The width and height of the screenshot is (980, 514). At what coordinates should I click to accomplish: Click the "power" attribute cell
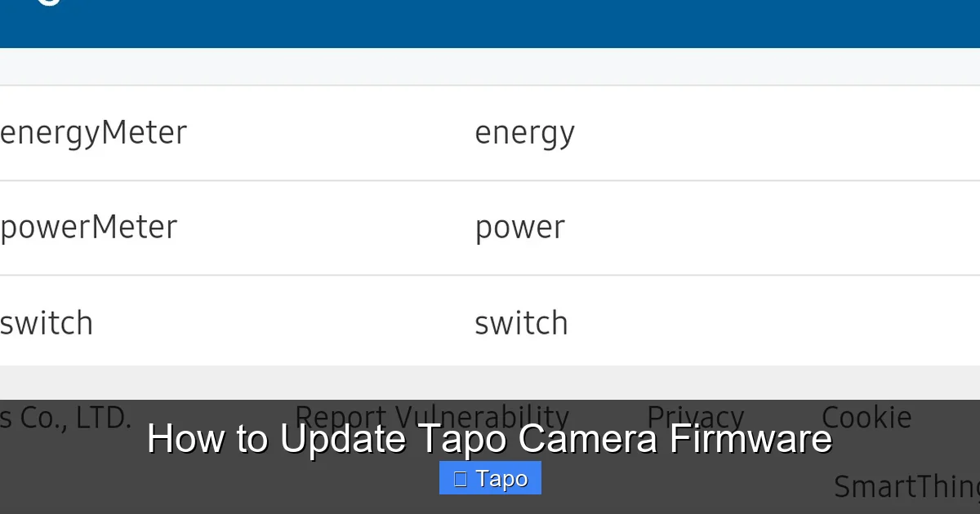coord(520,228)
